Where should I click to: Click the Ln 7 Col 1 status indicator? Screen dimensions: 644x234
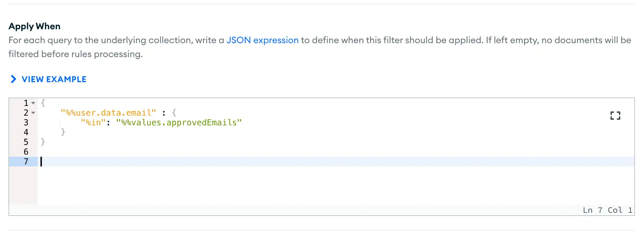tap(607, 210)
